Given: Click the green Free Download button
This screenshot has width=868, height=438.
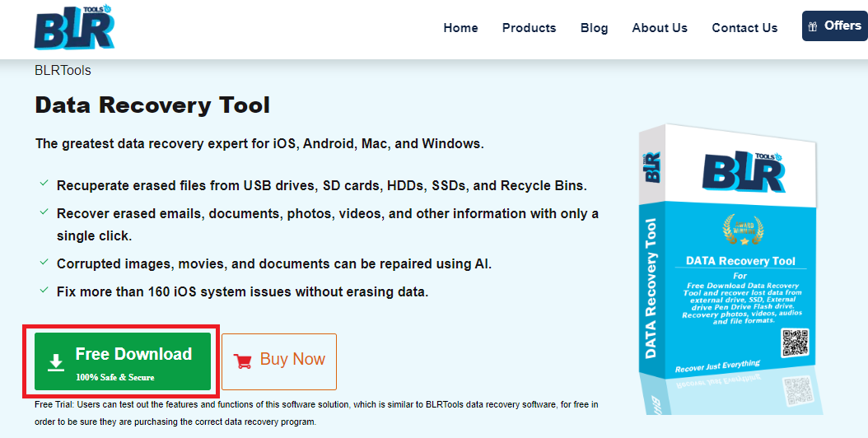Looking at the screenshot, I should [123, 361].
